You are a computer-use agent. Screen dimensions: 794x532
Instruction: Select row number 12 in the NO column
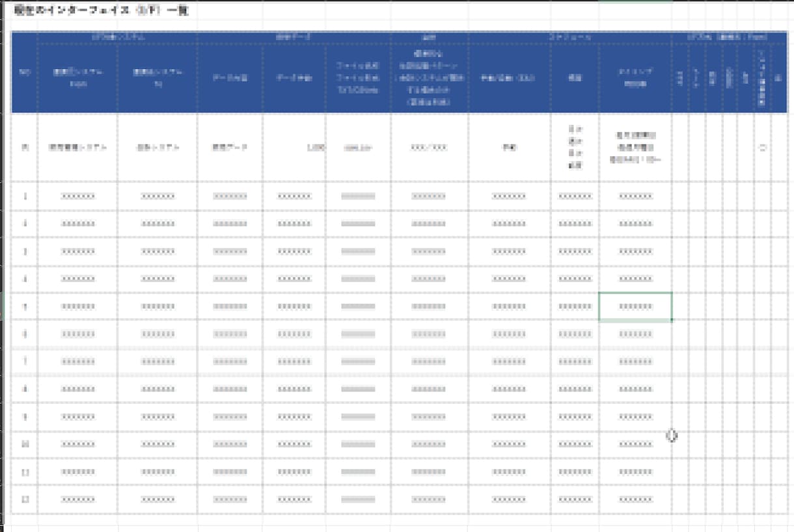25,499
